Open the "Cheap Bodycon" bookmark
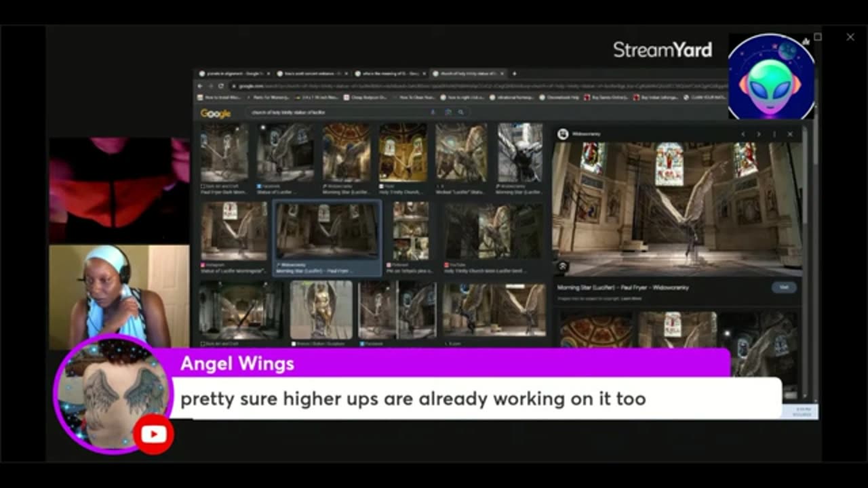The height and width of the screenshot is (488, 868). point(365,98)
